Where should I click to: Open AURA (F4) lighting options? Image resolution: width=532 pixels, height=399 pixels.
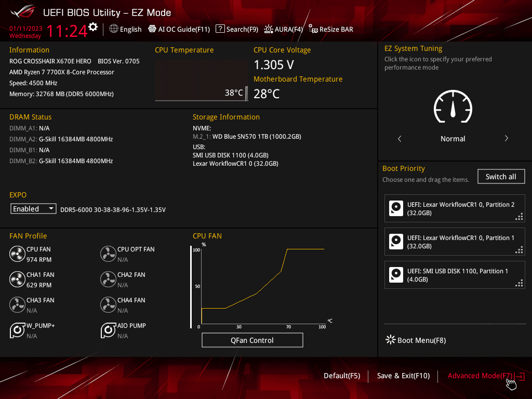283,29
